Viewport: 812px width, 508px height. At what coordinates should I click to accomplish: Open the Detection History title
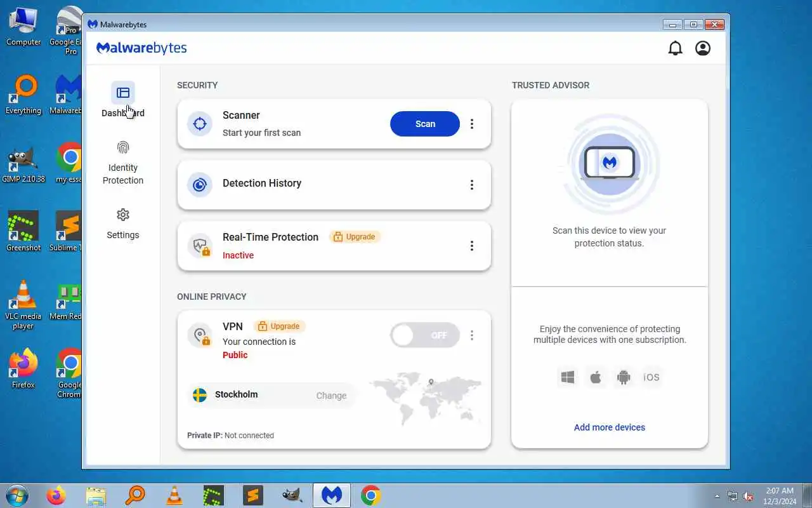pyautogui.click(x=262, y=183)
